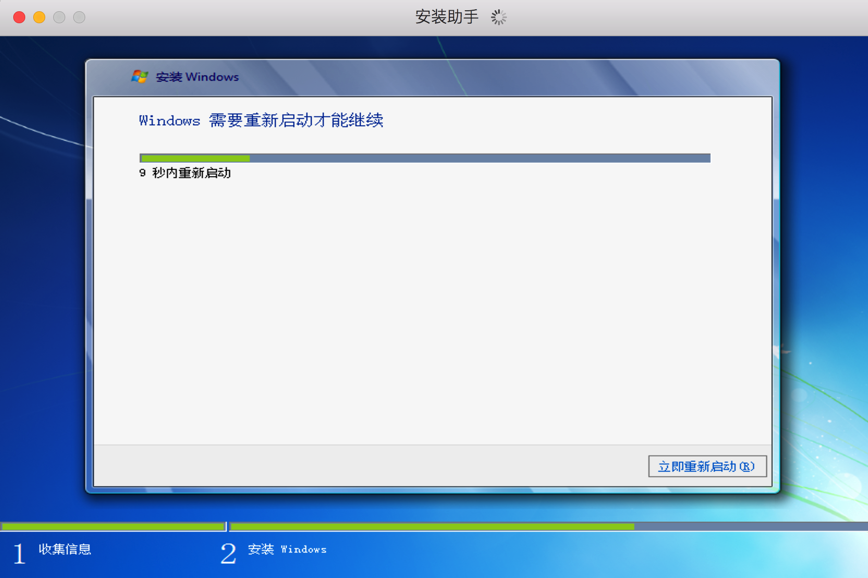Click the Windows flag logo in installer title

click(x=140, y=76)
